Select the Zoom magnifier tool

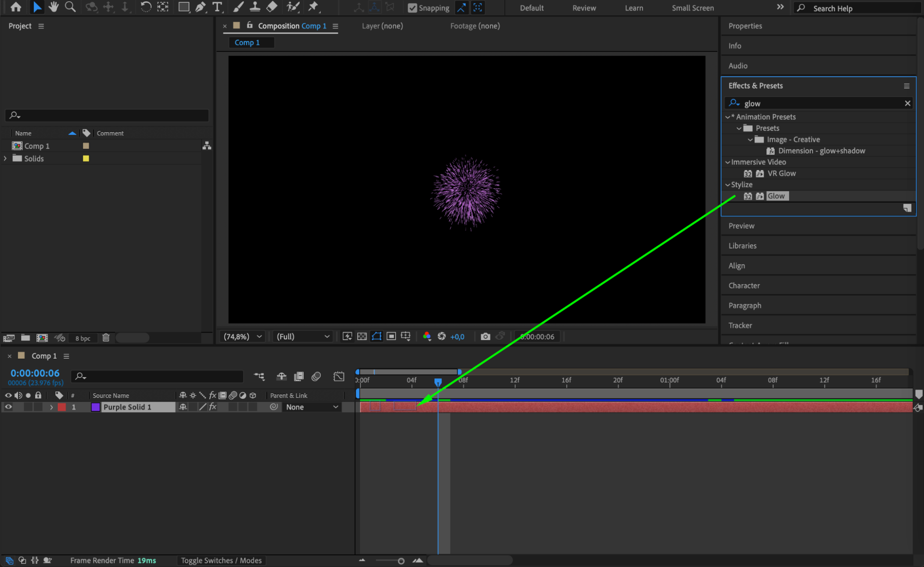click(x=70, y=7)
